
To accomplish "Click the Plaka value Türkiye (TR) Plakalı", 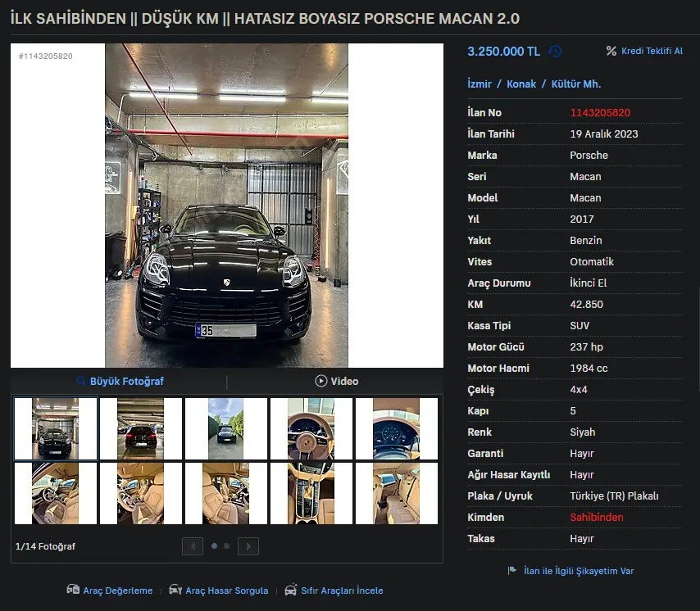I will tap(614, 496).
